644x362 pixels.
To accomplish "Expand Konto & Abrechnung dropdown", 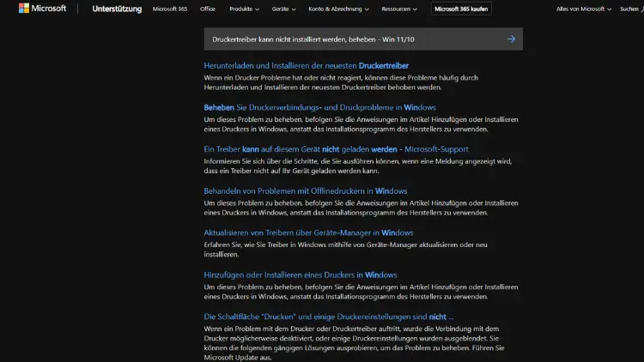I will click(338, 9).
